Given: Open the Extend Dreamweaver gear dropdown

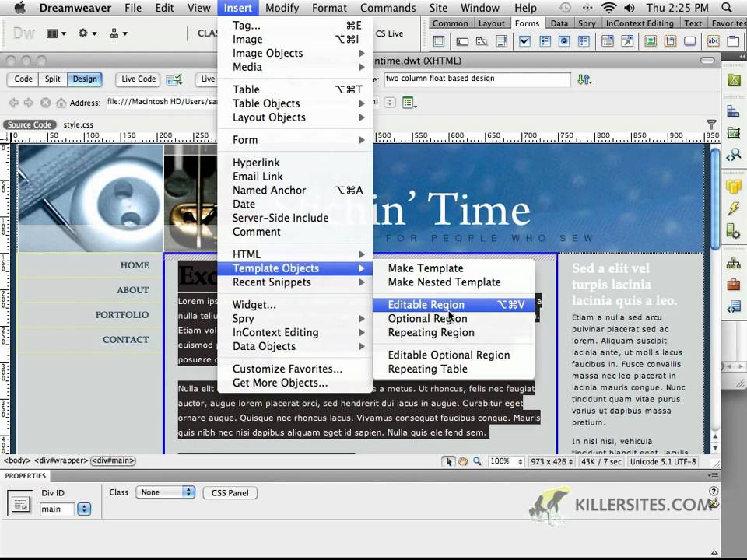Looking at the screenshot, I should 87,33.
